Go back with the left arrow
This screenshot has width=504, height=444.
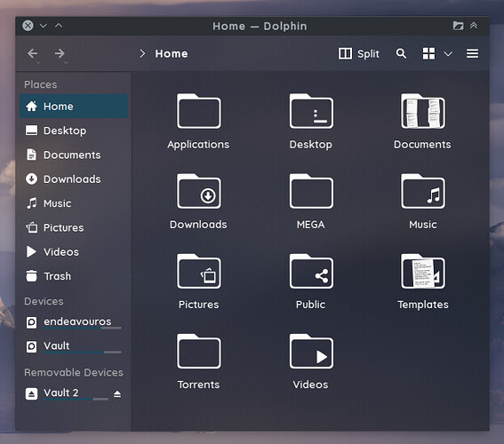33,53
